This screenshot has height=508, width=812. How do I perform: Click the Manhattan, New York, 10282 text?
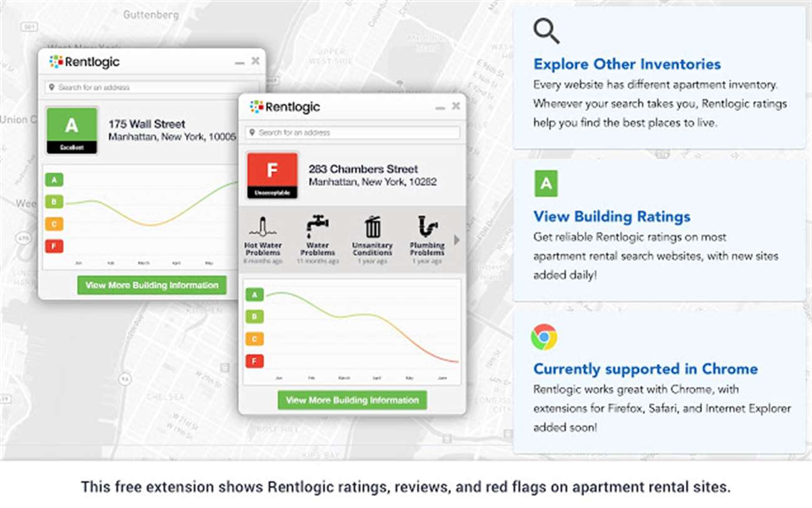tap(373, 182)
